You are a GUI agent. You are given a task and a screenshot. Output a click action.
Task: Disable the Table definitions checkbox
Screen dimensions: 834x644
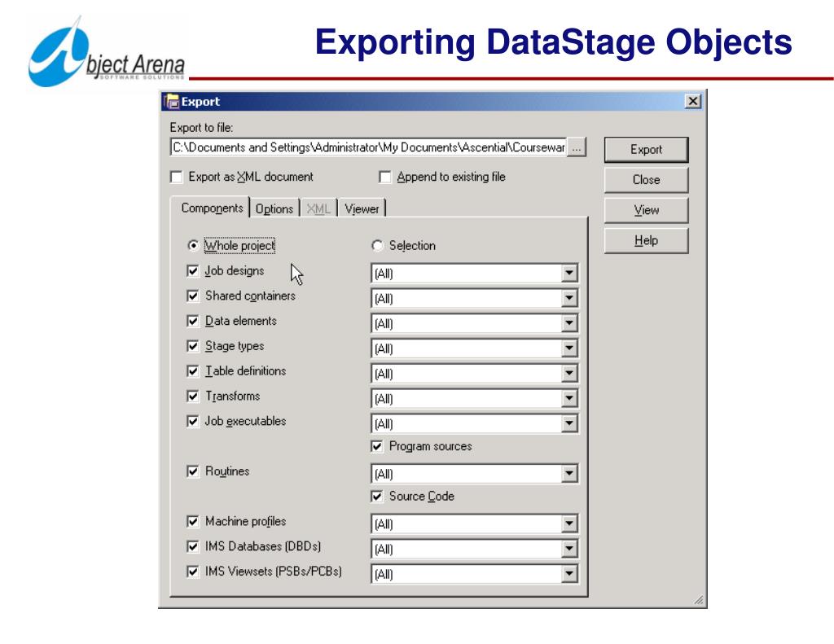(x=193, y=371)
